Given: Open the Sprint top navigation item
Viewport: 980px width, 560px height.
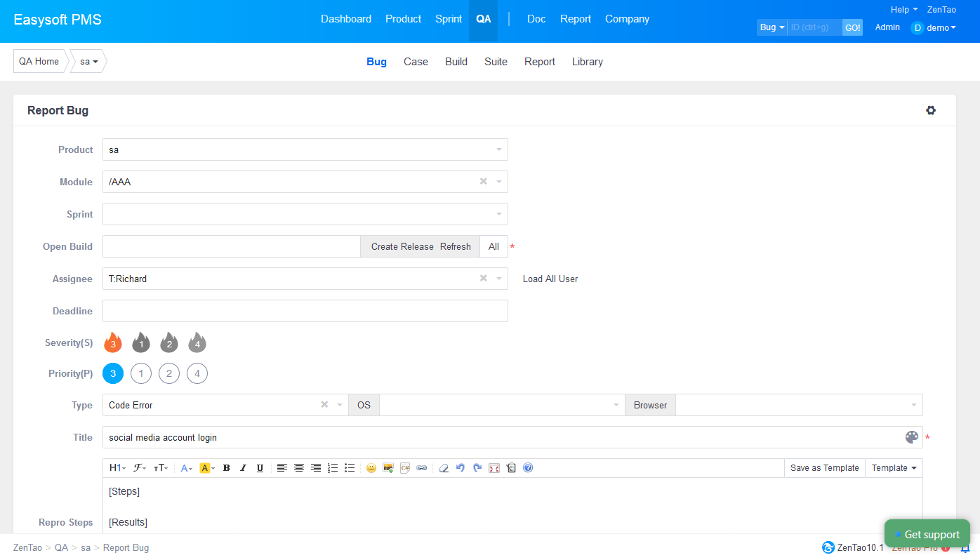Looking at the screenshot, I should pos(449,19).
